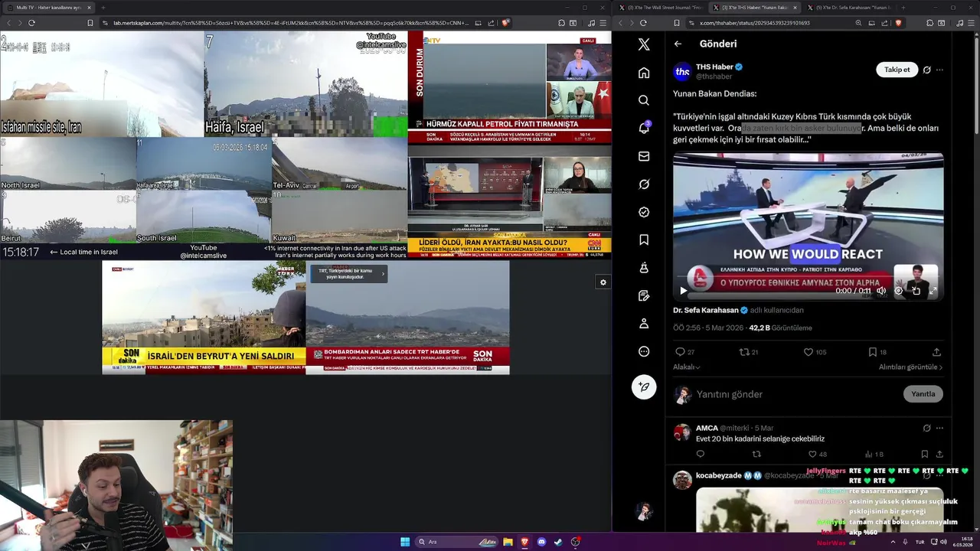Click CNN Türk 'Lideri öldü' stream
980x551 pixels.
click(509, 202)
